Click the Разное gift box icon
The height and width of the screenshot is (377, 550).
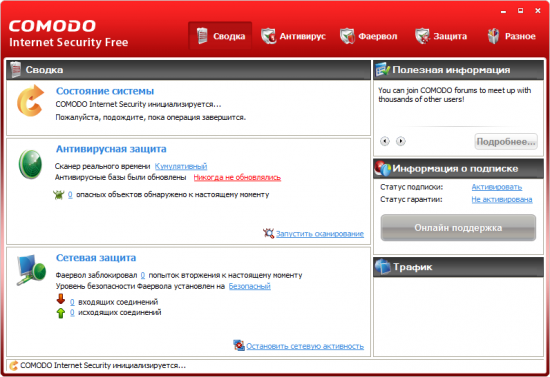point(494,36)
